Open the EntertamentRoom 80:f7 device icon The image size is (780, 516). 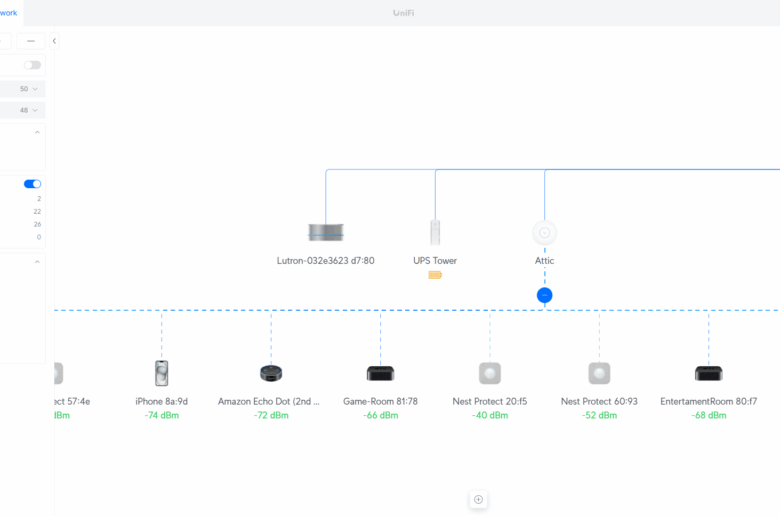(x=708, y=373)
